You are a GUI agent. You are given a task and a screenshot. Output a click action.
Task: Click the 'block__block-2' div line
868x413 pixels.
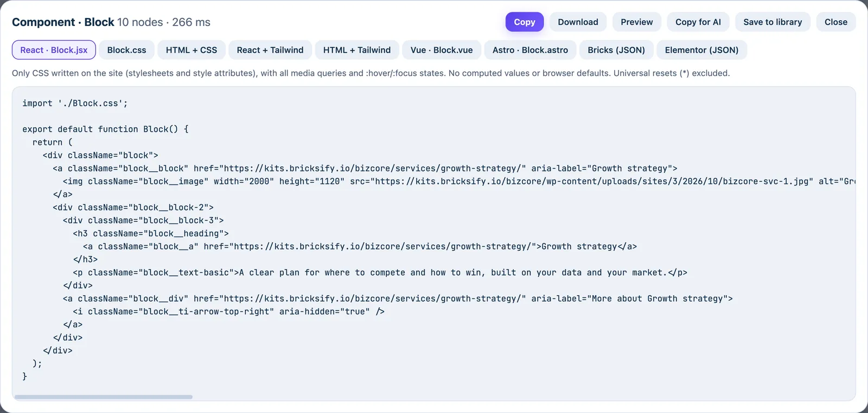[133, 207]
